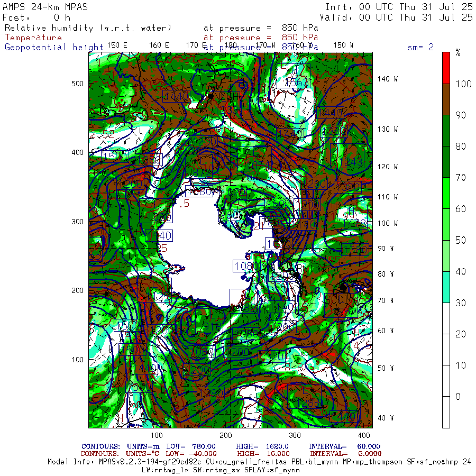Click the blue 'Geopotential height' label
The height and width of the screenshot is (476, 476).
[x=54, y=48]
